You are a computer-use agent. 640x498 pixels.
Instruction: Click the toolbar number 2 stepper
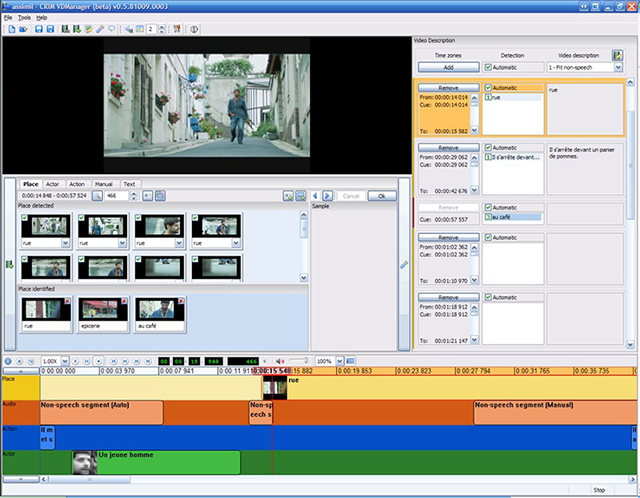coord(162,29)
